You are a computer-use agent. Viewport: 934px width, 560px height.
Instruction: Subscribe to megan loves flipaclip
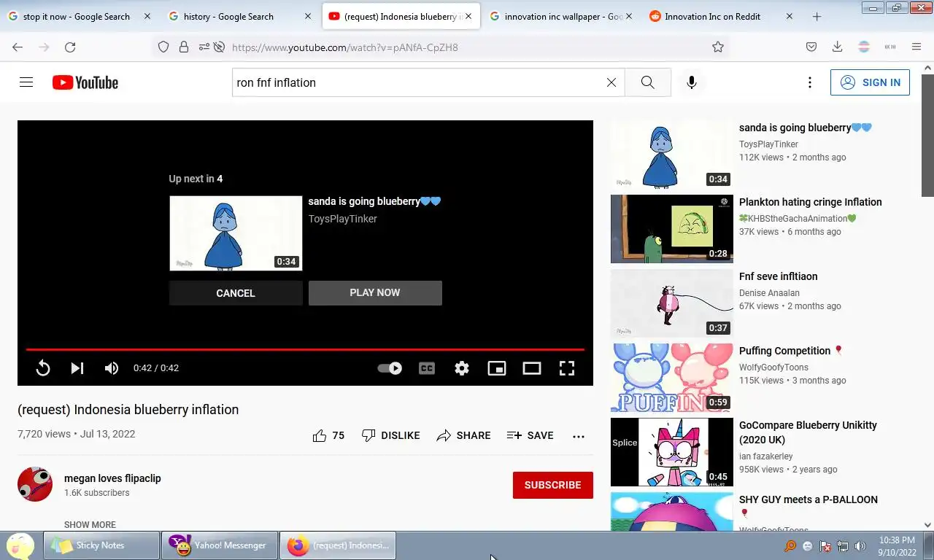(553, 485)
